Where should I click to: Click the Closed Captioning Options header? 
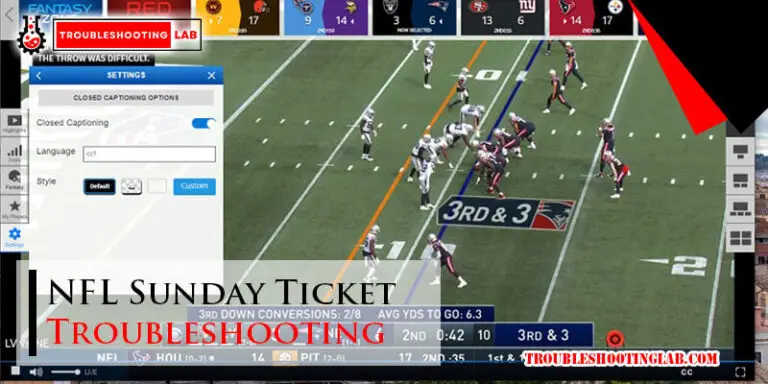126,97
